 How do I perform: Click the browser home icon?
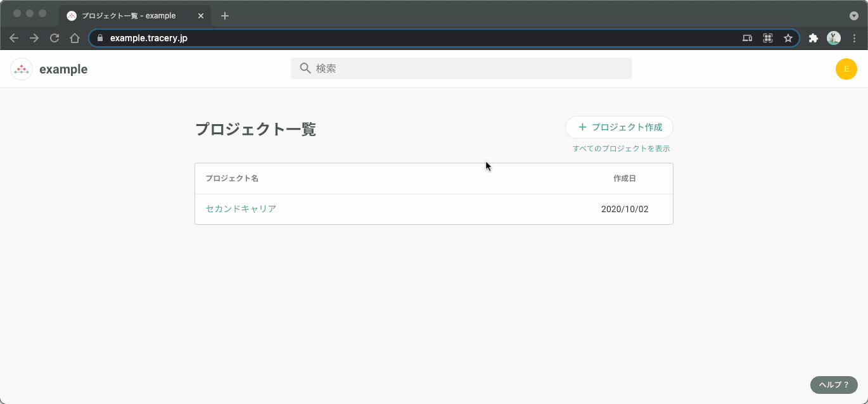[x=75, y=38]
